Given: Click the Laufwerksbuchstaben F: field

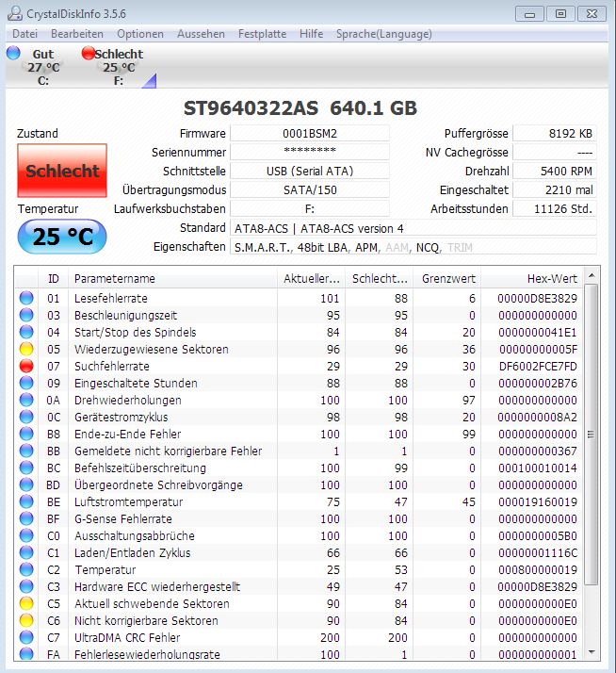Looking at the screenshot, I should click(x=310, y=208).
